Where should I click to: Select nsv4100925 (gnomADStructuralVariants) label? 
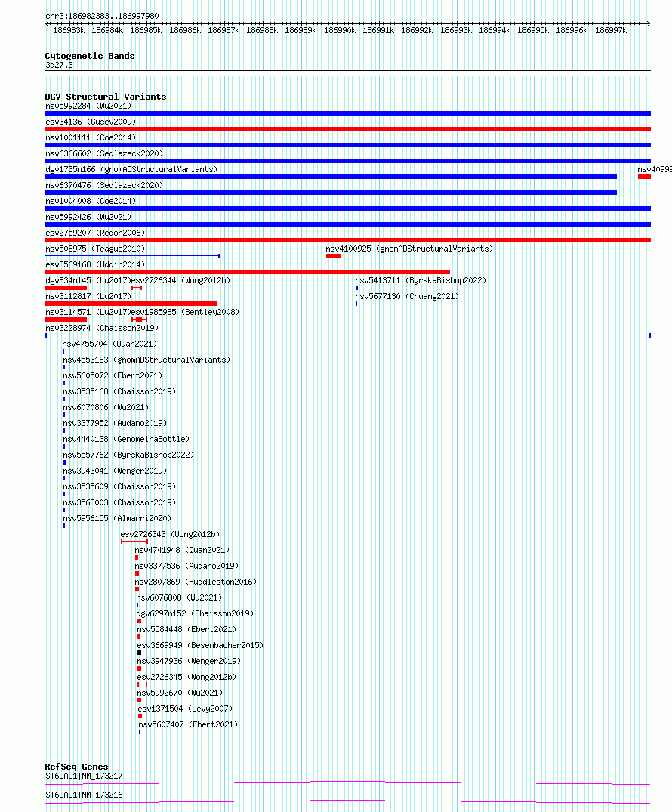pyautogui.click(x=409, y=249)
